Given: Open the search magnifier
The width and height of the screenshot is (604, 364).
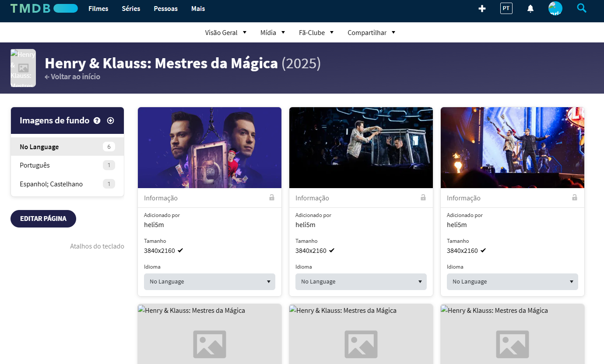Looking at the screenshot, I should [x=582, y=8].
